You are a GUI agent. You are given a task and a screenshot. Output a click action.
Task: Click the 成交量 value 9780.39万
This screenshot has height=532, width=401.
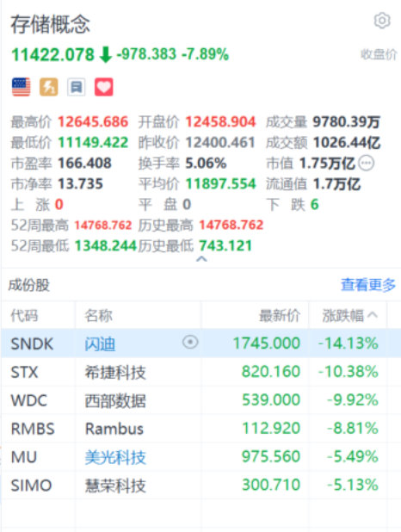tap(347, 121)
